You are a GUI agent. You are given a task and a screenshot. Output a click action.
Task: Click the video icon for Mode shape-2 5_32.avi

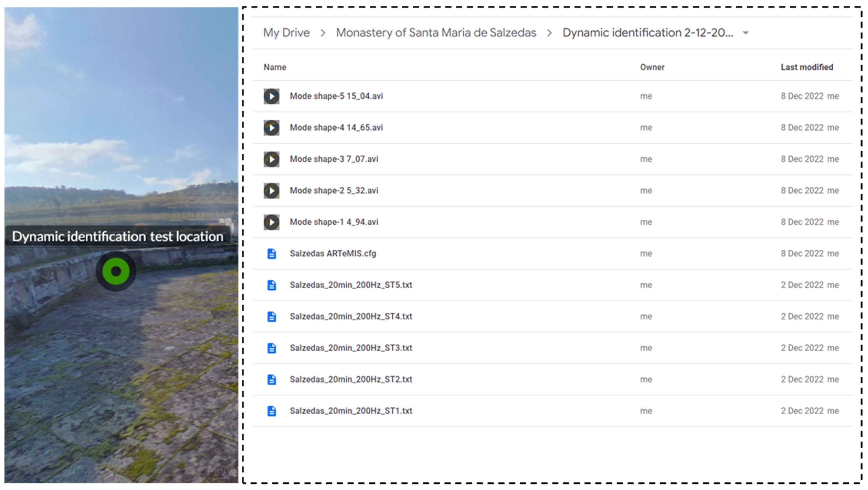click(x=271, y=191)
